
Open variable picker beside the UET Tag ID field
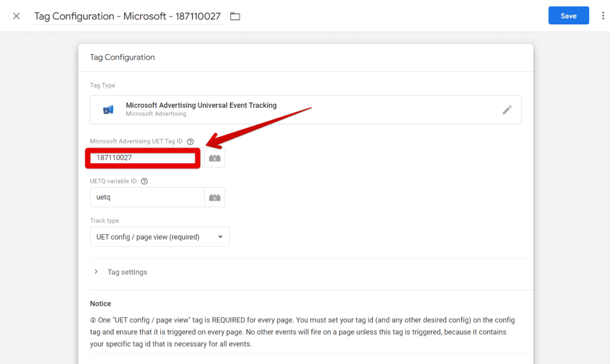point(214,158)
